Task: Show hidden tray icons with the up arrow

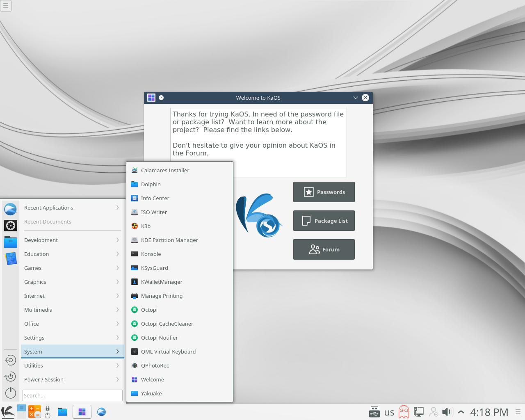Action: (461, 412)
